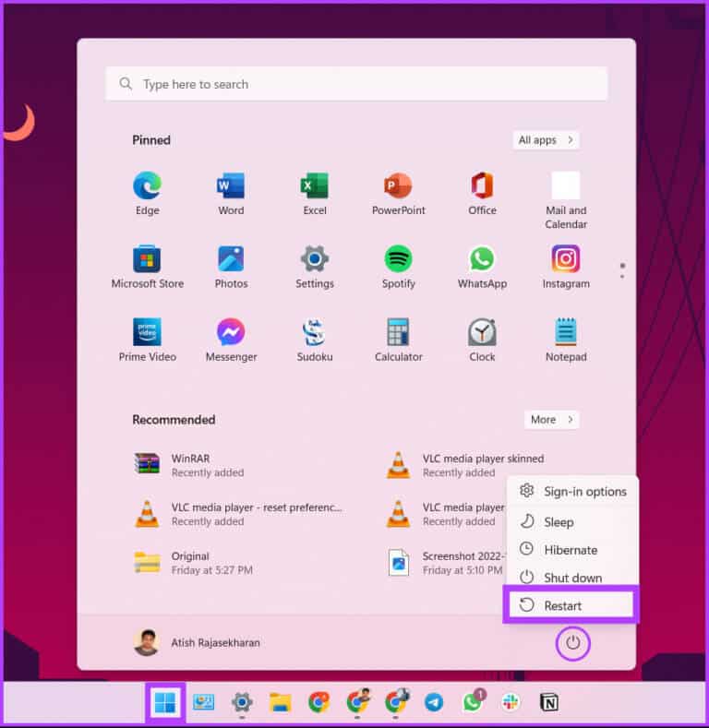Open the Clock app
Image resolution: width=709 pixels, height=728 pixels.
(x=482, y=340)
